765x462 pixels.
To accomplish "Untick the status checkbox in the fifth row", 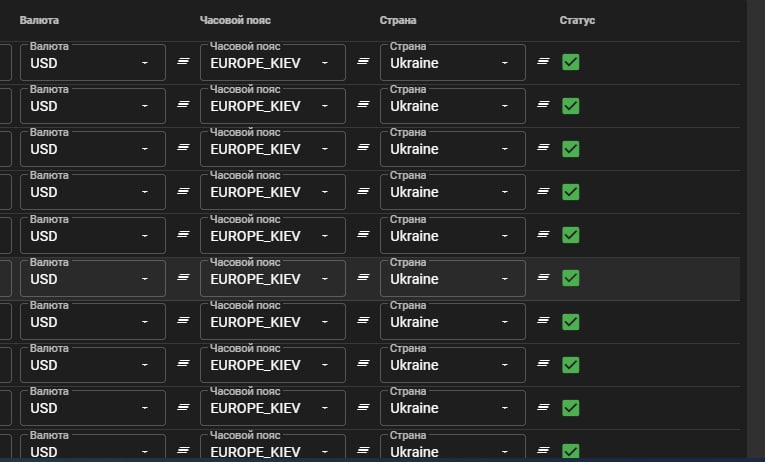I will click(x=571, y=235).
